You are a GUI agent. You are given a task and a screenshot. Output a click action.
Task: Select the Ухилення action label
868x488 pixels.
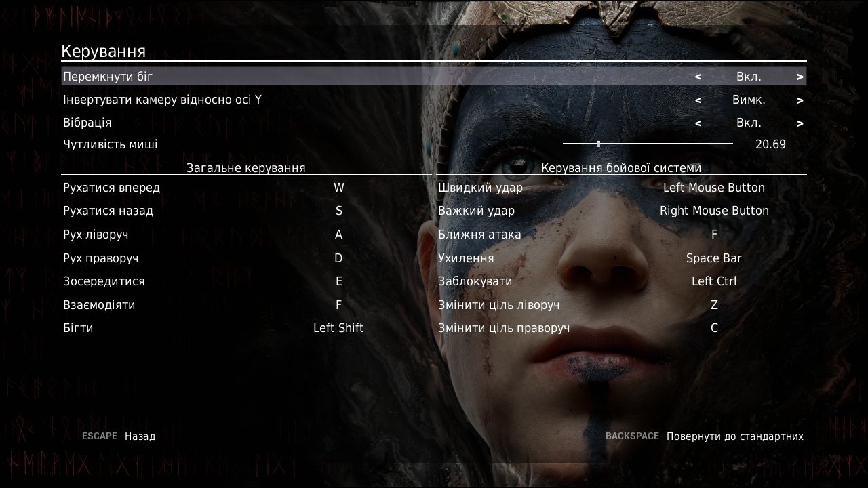pos(466,258)
